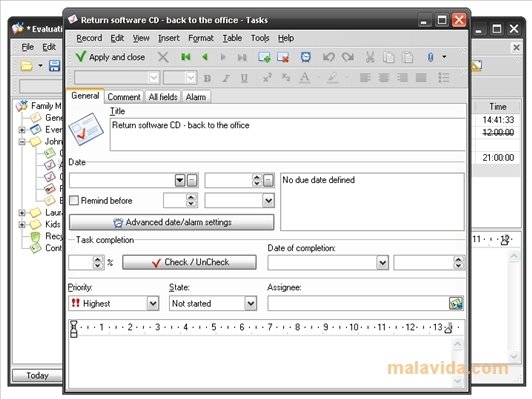This screenshot has height=399, width=532.
Task: Collapse the John folder in tree
Action: (x=22, y=141)
